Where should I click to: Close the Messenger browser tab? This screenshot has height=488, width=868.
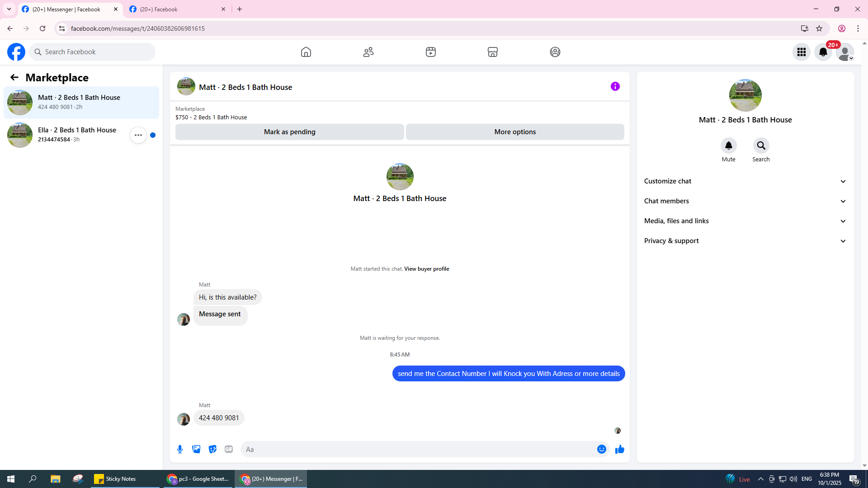116,9
